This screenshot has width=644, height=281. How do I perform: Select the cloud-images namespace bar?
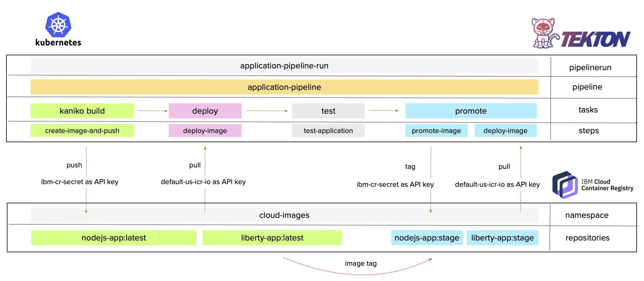coord(284,215)
